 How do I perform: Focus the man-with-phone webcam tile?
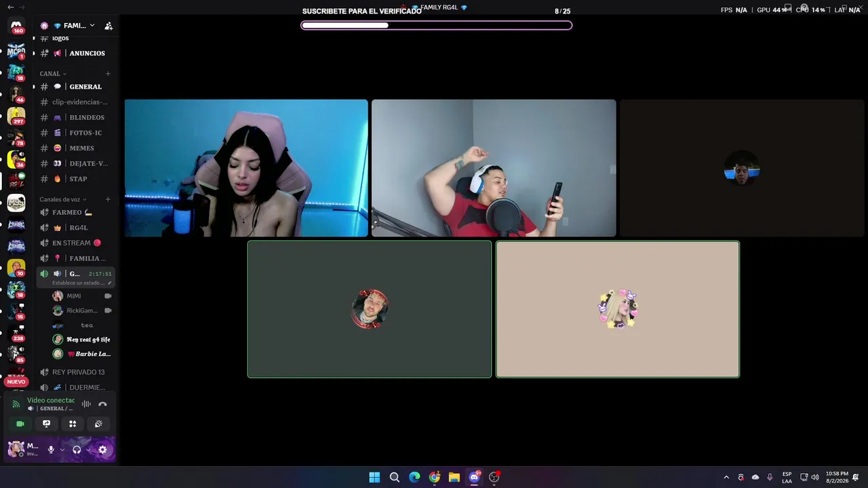(x=494, y=168)
